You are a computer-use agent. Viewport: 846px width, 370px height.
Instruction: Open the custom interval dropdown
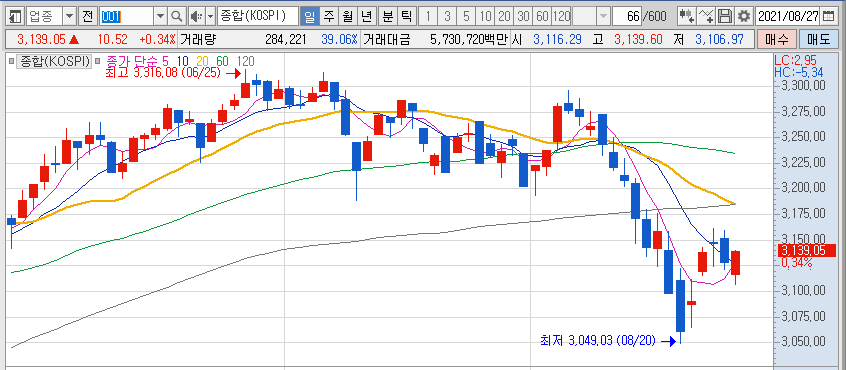[603, 16]
